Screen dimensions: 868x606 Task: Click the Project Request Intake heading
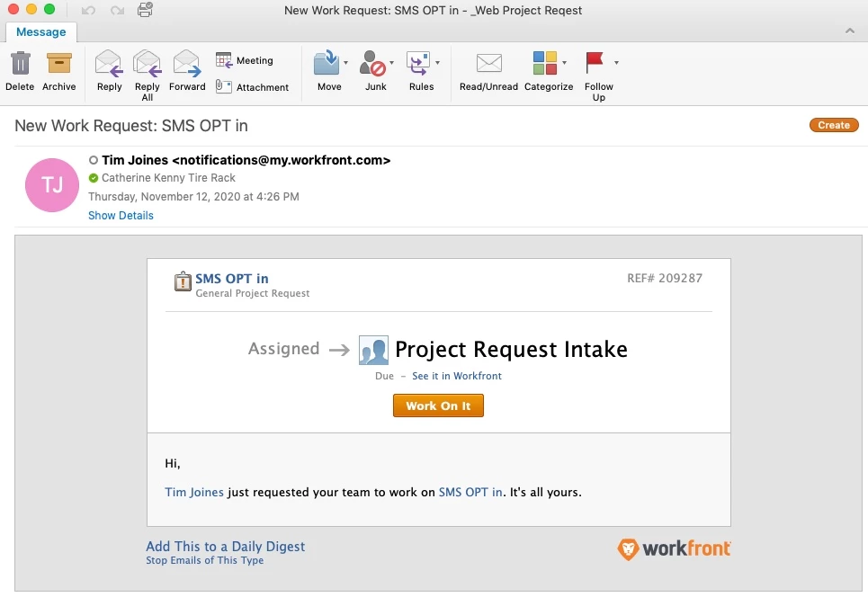512,350
